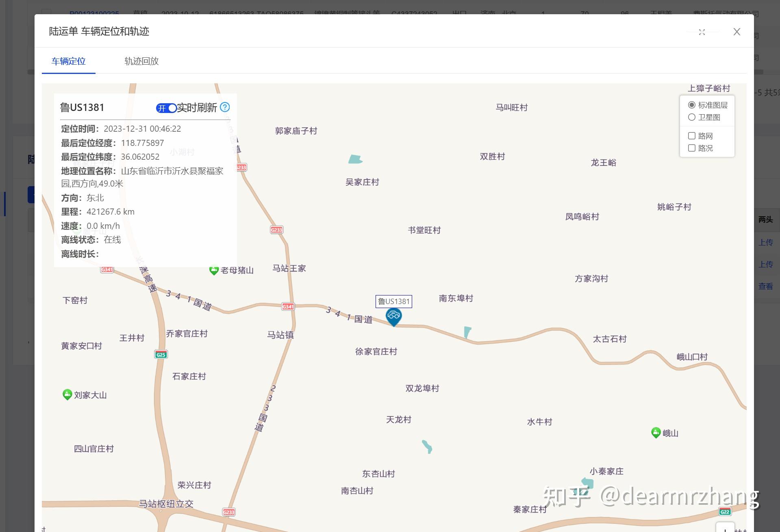Click the 双龙埠村 village label
The image size is (780, 532).
pyautogui.click(x=422, y=388)
